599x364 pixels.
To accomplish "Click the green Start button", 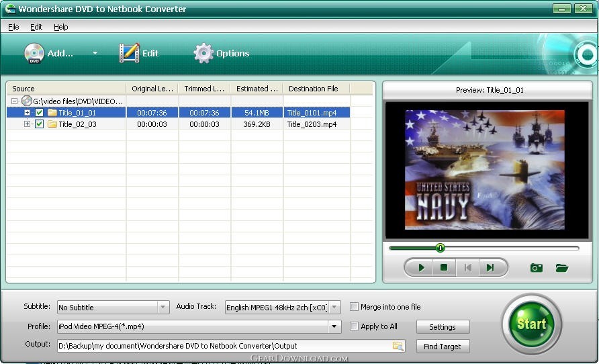I will 531,324.
